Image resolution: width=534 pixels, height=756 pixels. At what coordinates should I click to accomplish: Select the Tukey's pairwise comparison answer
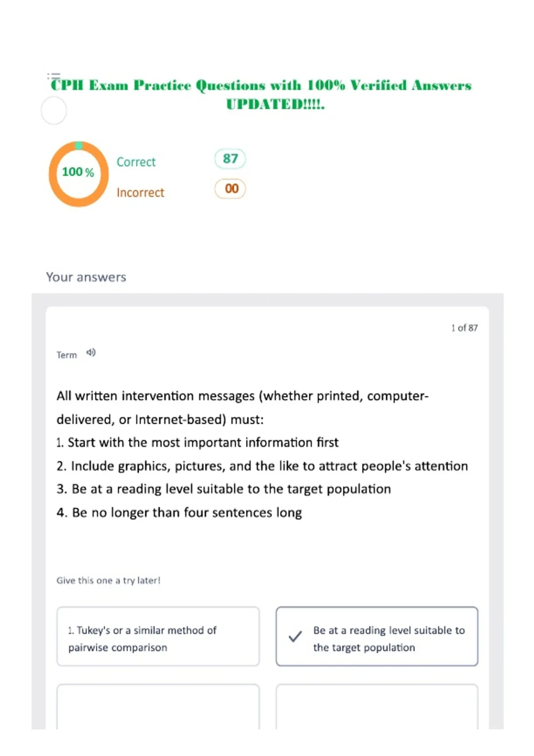(x=158, y=636)
